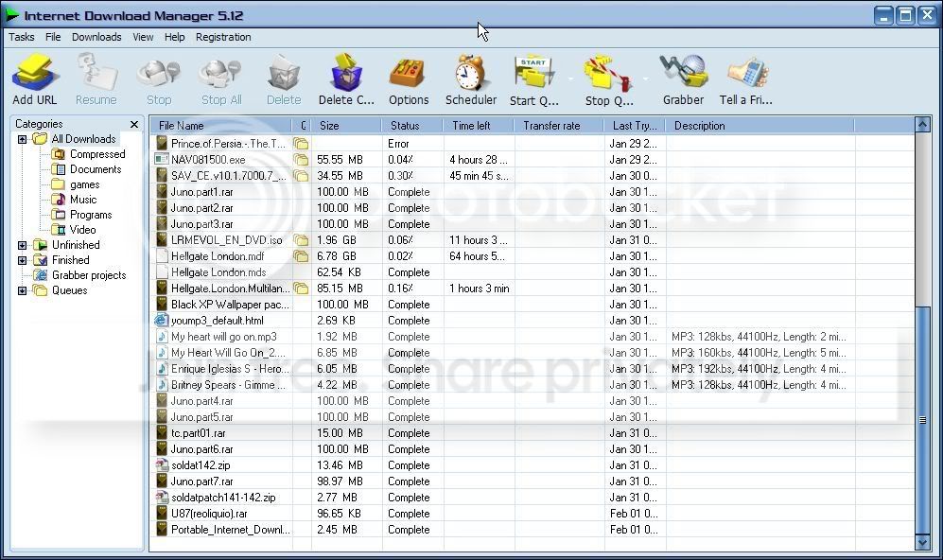Select the Grabber projects item
This screenshot has width=943, height=560.
tap(88, 275)
